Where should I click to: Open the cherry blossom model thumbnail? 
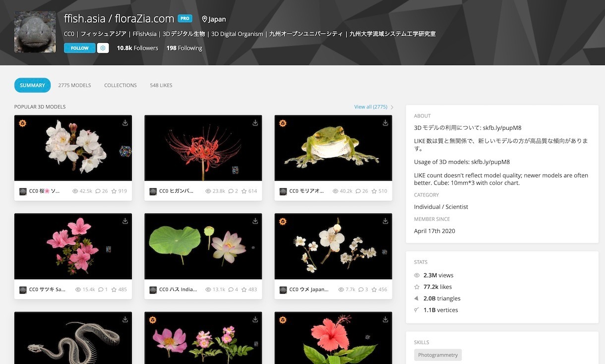tap(73, 148)
